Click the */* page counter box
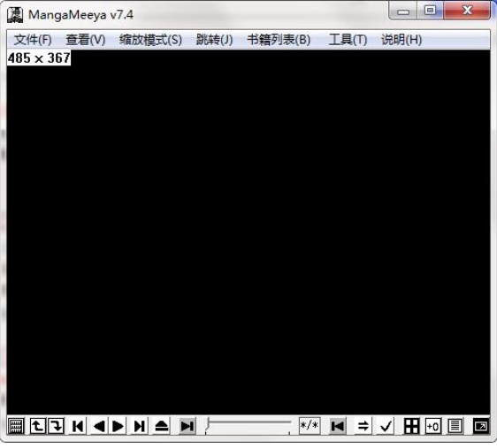The width and height of the screenshot is (497, 448). tap(310, 425)
